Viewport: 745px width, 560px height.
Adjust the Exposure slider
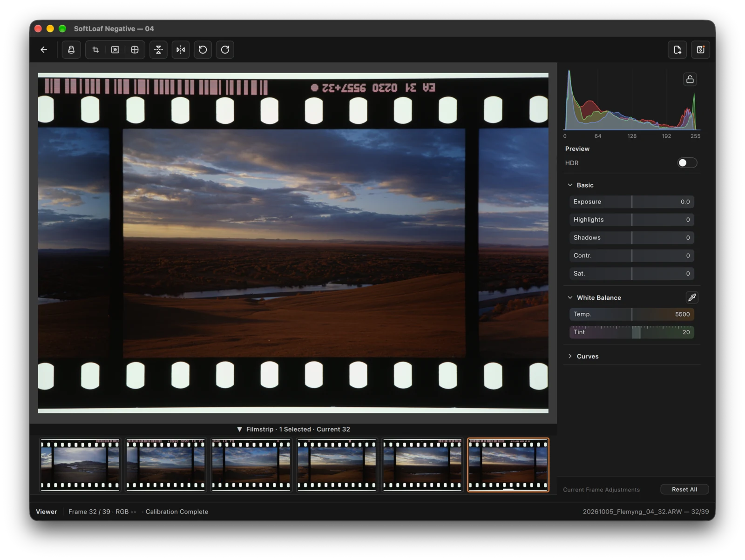[632, 202]
